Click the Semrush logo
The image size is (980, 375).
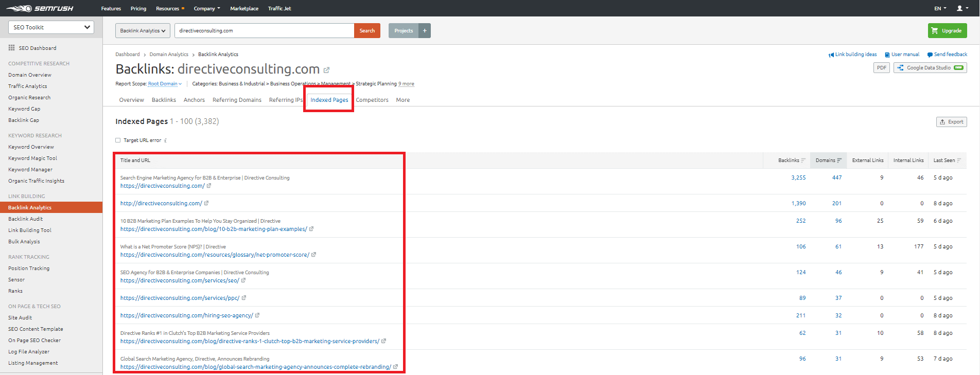[40, 8]
